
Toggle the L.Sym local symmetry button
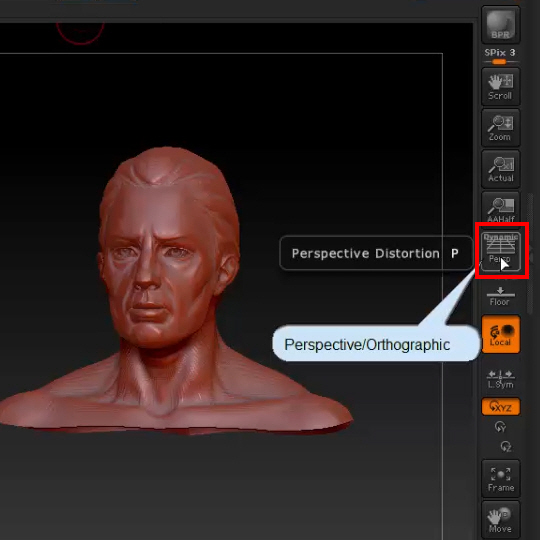[500, 379]
